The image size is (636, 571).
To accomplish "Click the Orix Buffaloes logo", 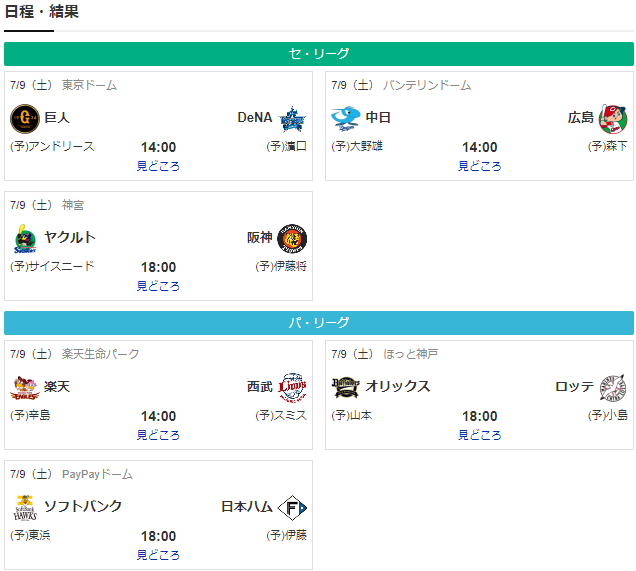I will (x=346, y=387).
